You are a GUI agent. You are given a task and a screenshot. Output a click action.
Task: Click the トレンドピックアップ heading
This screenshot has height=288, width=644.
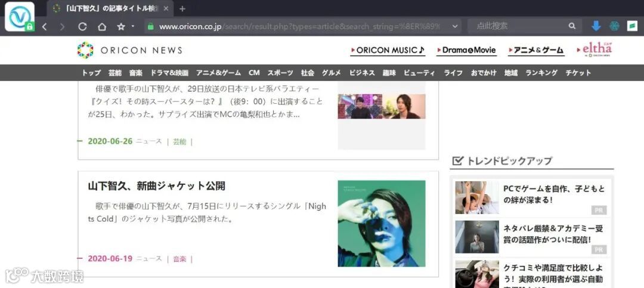(x=509, y=160)
